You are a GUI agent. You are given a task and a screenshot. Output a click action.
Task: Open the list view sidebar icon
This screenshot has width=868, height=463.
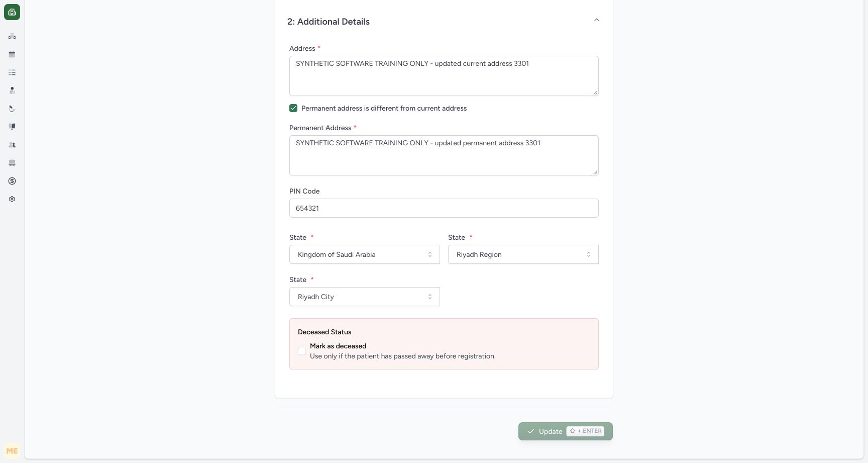[12, 72]
